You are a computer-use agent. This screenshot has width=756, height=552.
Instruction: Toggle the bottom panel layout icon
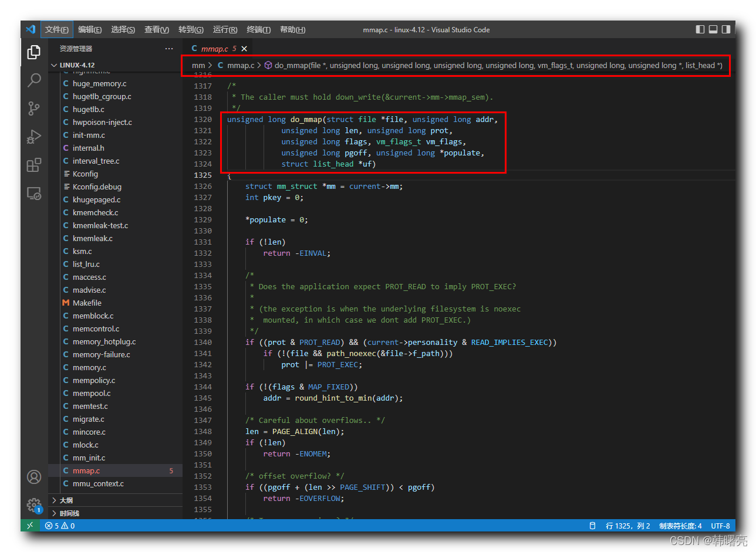713,29
